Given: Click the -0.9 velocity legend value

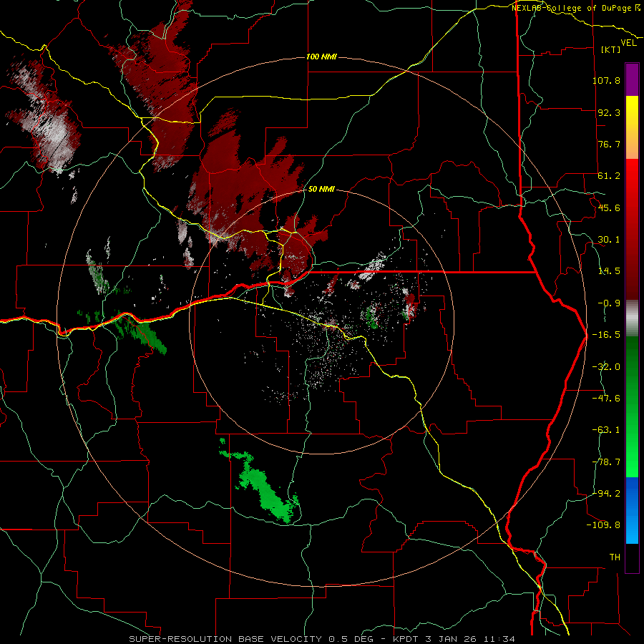Looking at the screenshot, I should tap(609, 303).
